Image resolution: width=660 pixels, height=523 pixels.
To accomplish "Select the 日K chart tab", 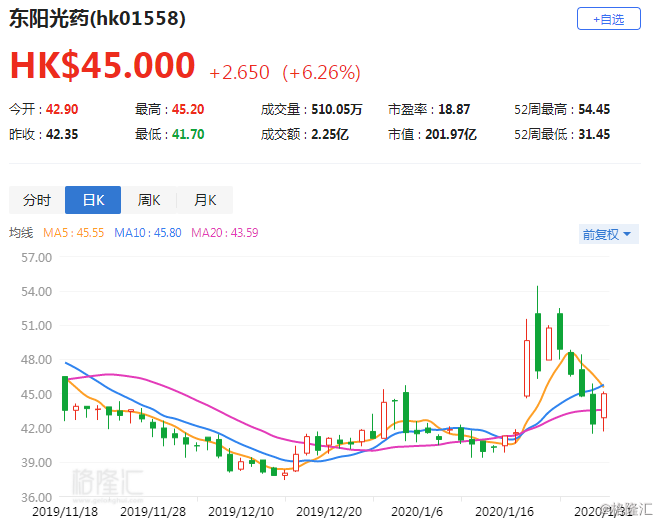I will point(93,200).
